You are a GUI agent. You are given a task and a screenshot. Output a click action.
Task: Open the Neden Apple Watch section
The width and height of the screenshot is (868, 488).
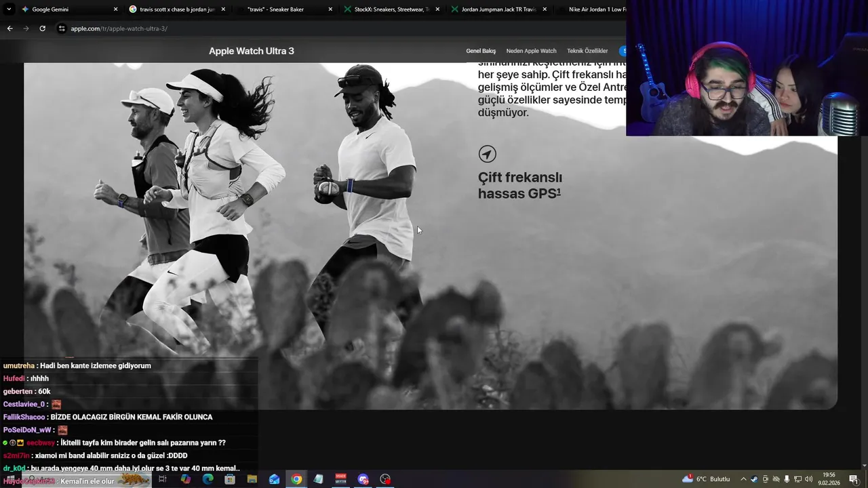(x=531, y=51)
